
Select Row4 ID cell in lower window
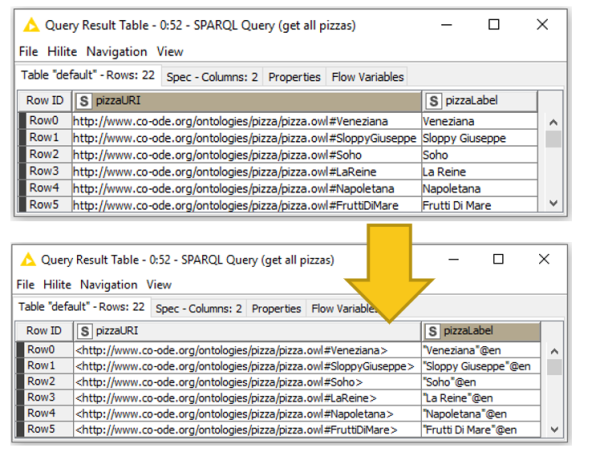(44, 413)
